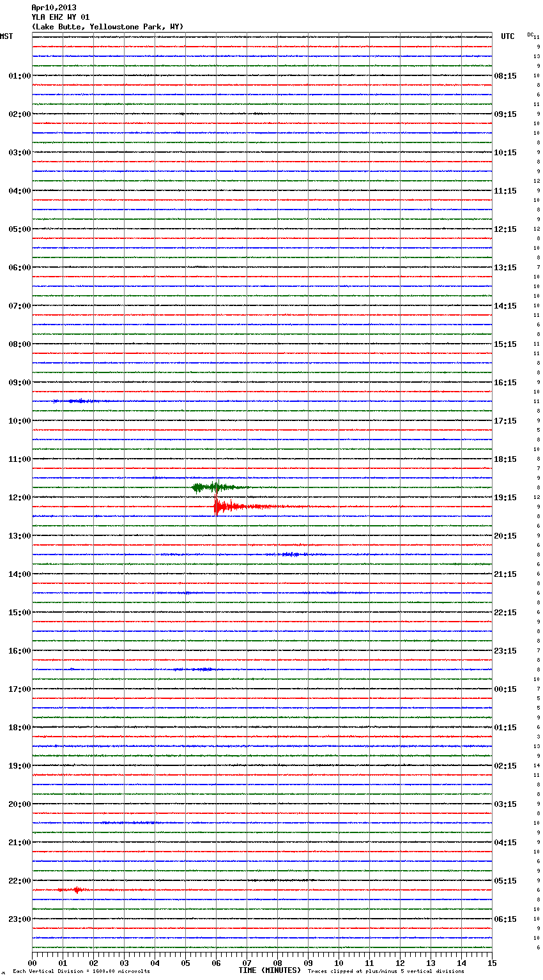Image resolution: width=543 pixels, height=980 pixels.
Task: Select the '01:00' MST time label
Action: pos(20,76)
